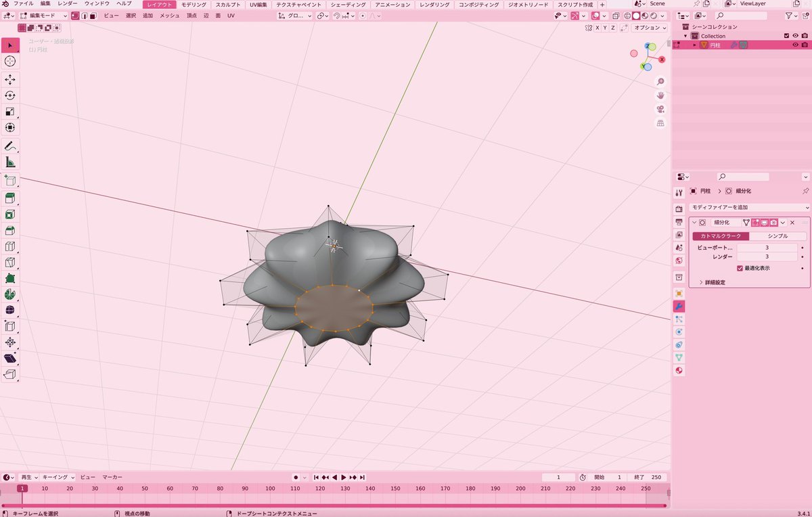Open 細分化 modifier extras dropdown arrow
The height and width of the screenshot is (517, 812).
(783, 222)
